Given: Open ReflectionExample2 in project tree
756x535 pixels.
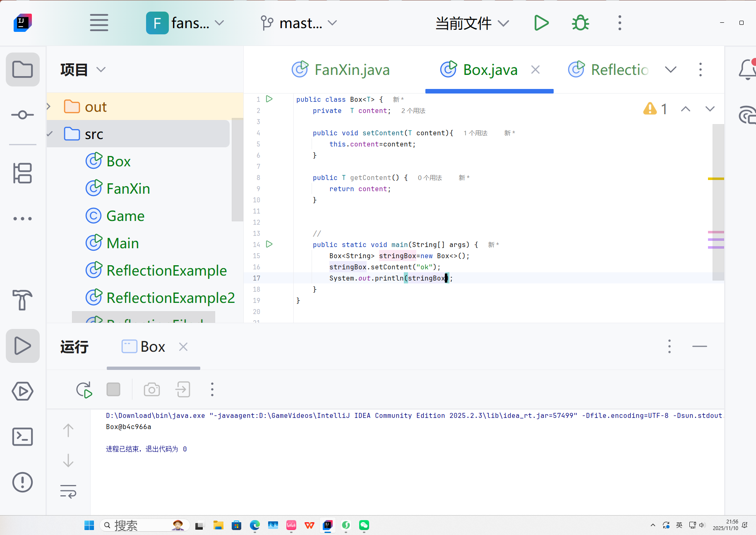Looking at the screenshot, I should (160, 297).
